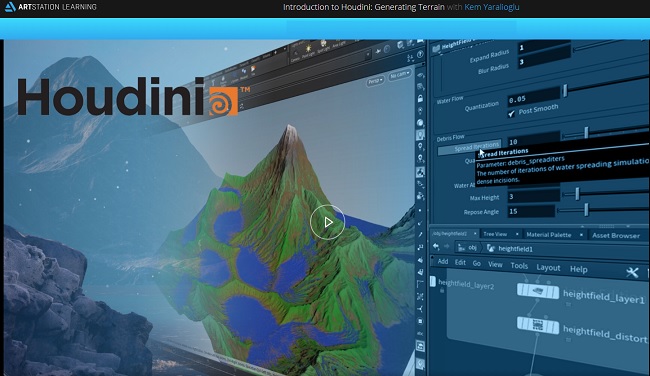Viewport: 650px width, 376px height.
Task: Click the help circle icon above viewport
Action: click(420, 54)
